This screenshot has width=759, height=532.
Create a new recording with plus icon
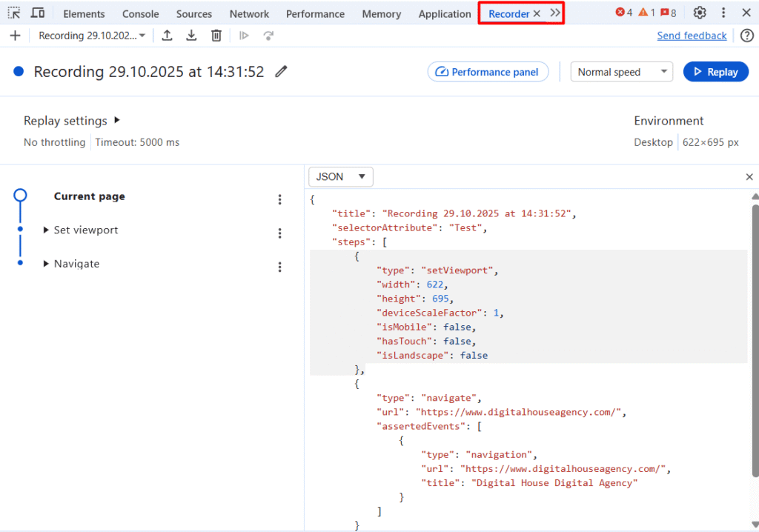(15, 36)
